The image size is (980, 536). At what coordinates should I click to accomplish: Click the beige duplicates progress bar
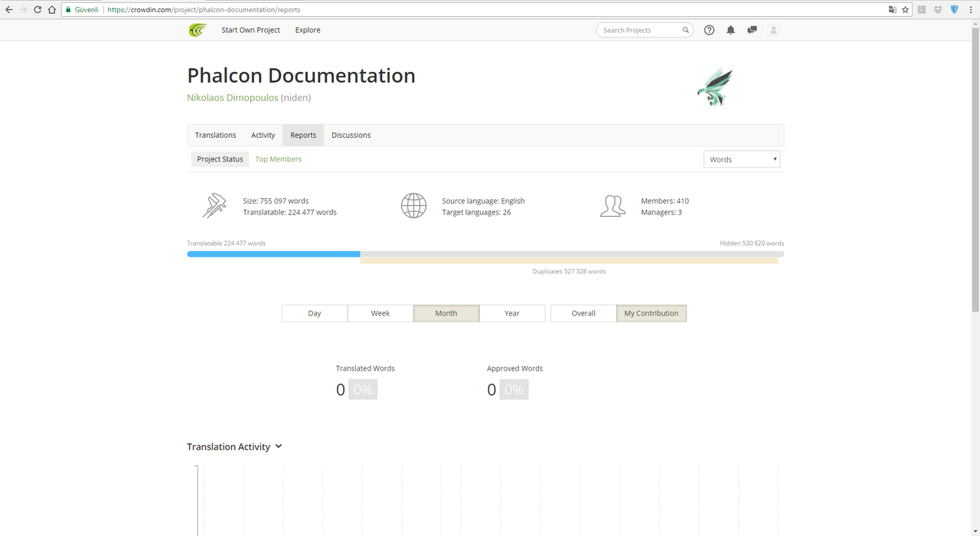click(569, 261)
